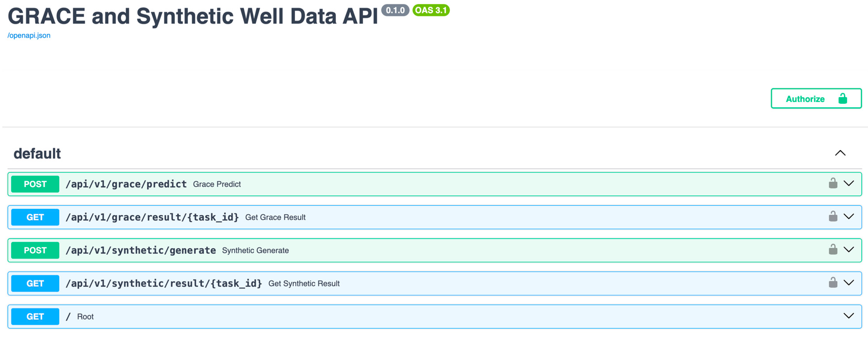Expand the POST synthetic generate chevron
The image size is (868, 337).
[x=848, y=250]
